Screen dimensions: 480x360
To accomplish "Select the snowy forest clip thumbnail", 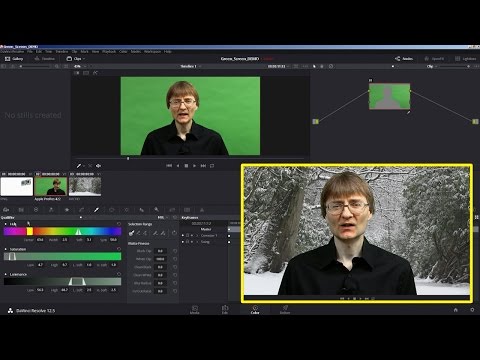I will tap(85, 186).
